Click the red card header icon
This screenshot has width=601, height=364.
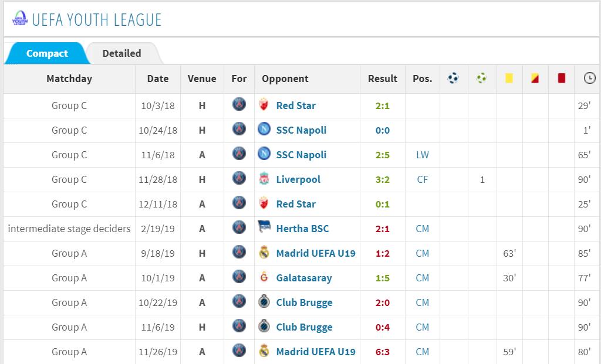[561, 78]
